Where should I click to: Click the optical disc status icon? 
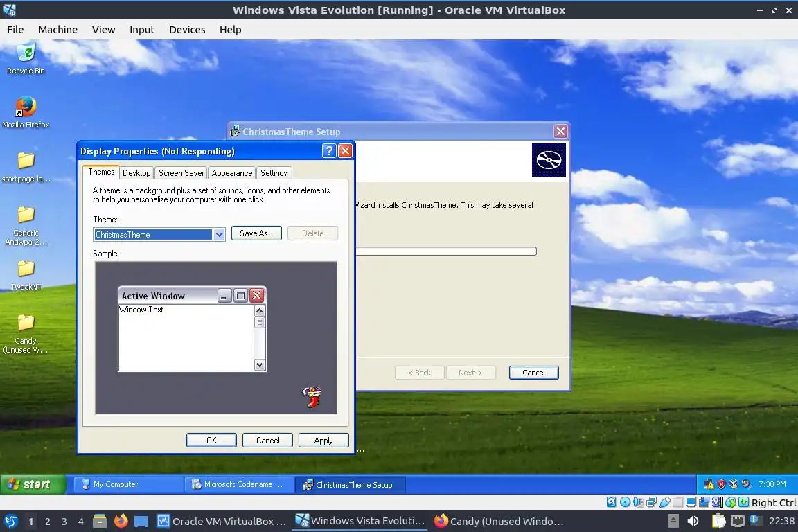point(625,502)
